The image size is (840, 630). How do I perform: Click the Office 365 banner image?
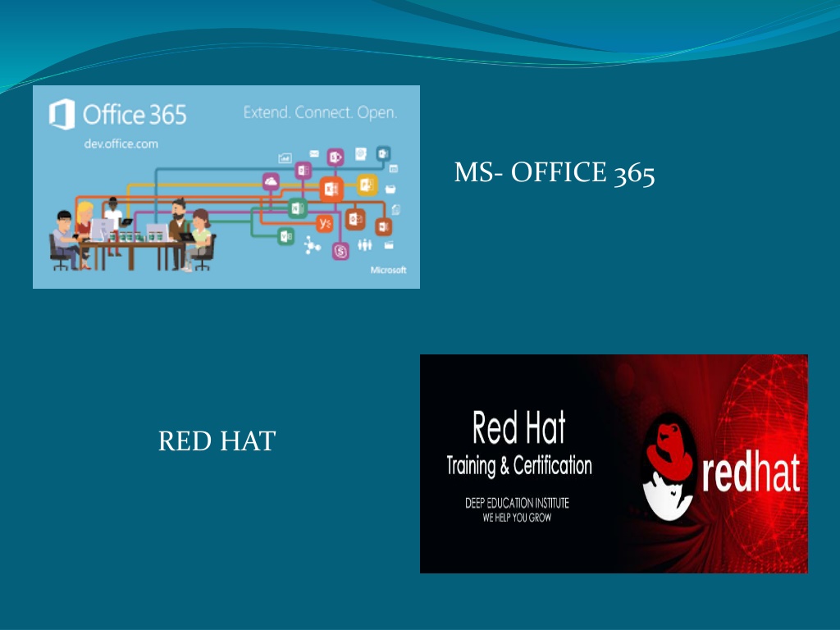226,187
